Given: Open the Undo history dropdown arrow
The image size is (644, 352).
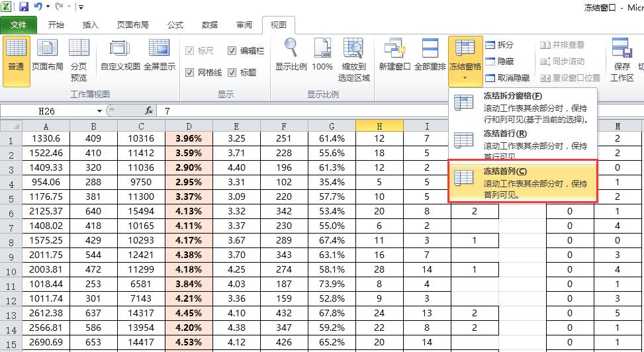Looking at the screenshot, I should 48,6.
